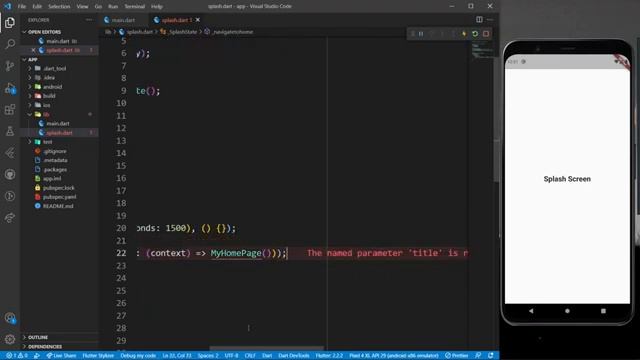Open the app.iml file

click(52, 179)
